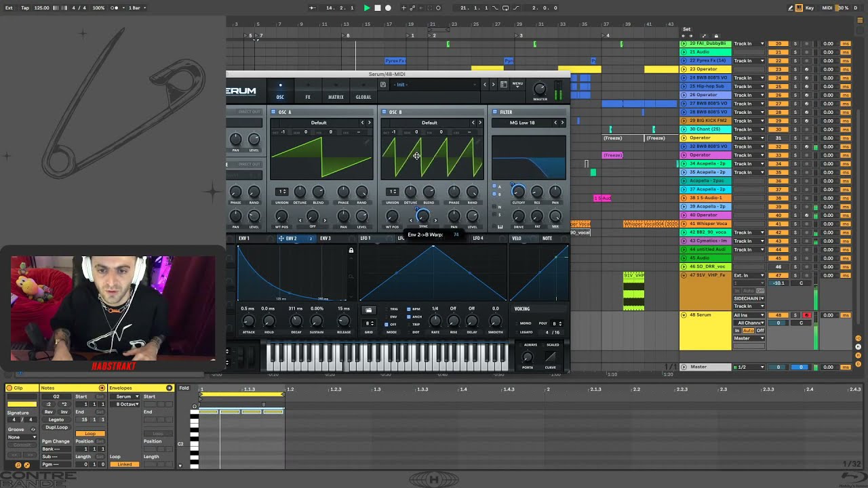Toggle filter routing for oscillator B
868x488 pixels.
pos(494,195)
